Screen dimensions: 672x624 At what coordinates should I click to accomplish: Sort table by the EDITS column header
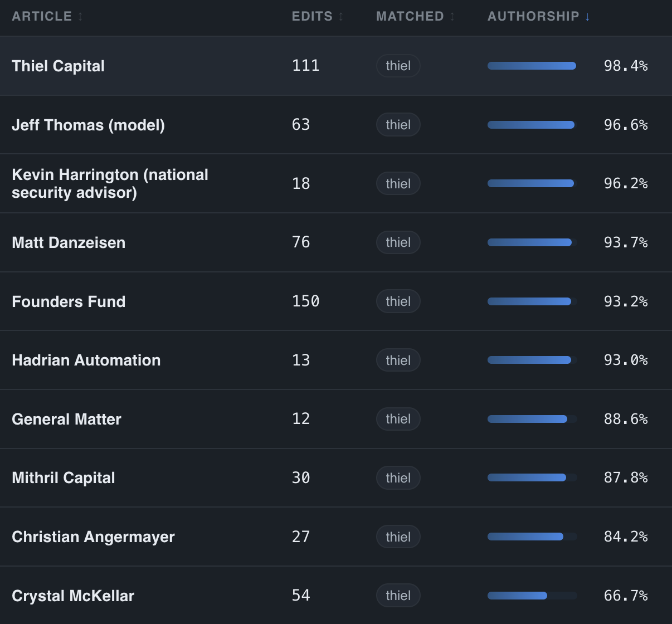coord(318,16)
